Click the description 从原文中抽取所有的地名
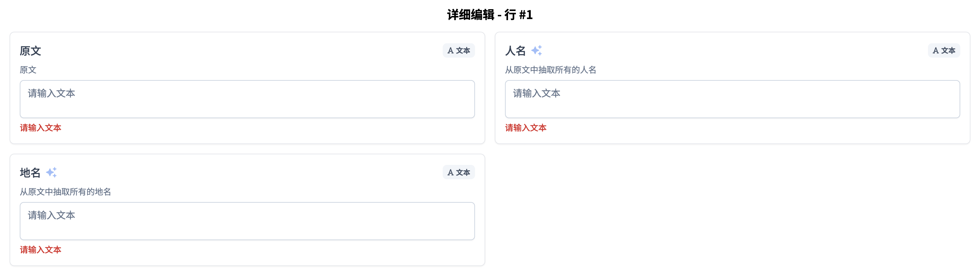The width and height of the screenshot is (980, 278). pos(67,192)
